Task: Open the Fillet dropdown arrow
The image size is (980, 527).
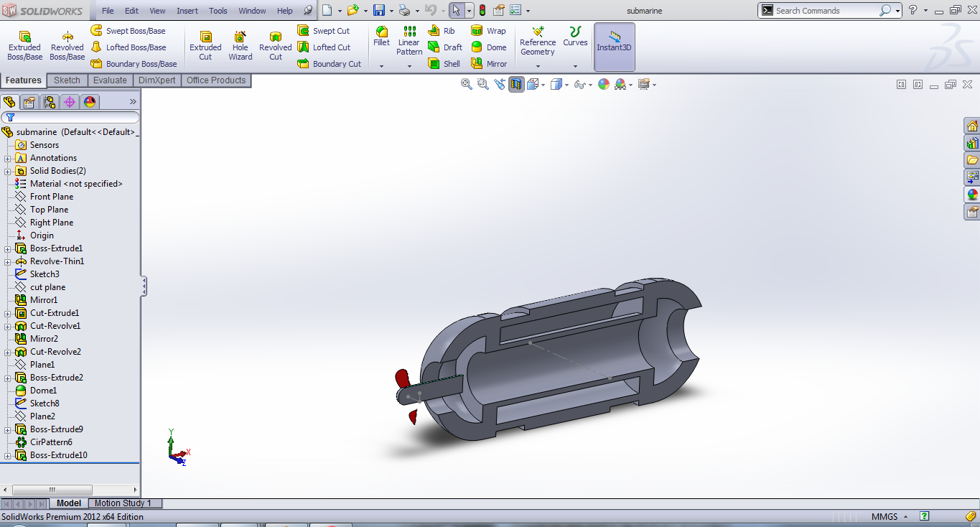Action: (381, 66)
